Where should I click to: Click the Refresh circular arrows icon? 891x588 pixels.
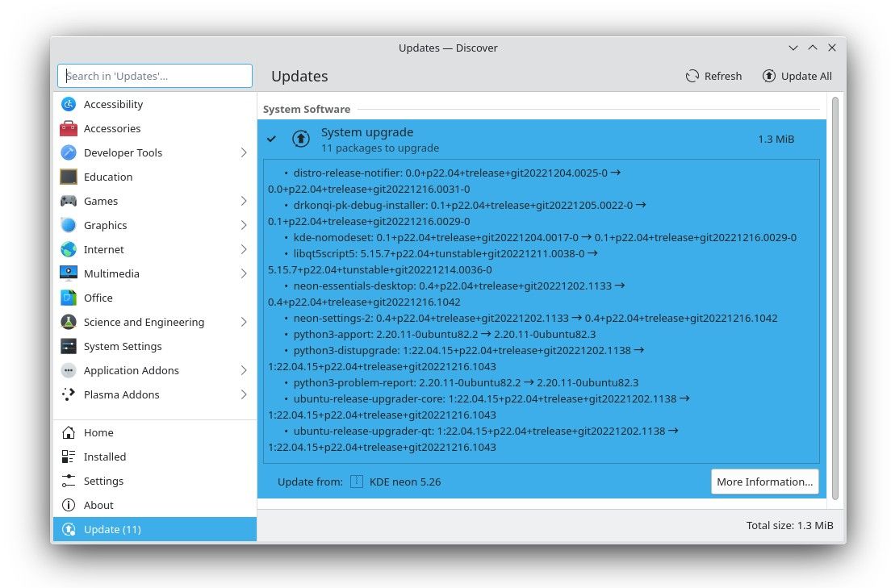tap(692, 76)
